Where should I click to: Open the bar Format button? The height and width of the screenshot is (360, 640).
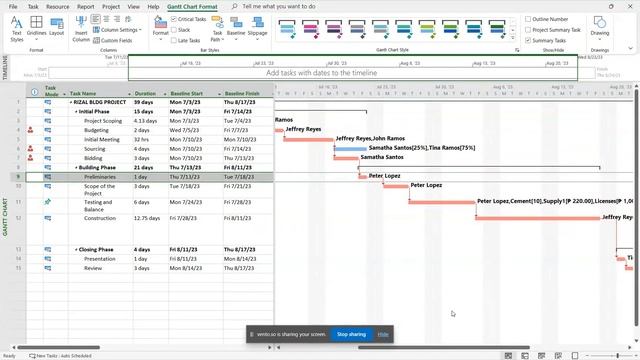[160, 29]
